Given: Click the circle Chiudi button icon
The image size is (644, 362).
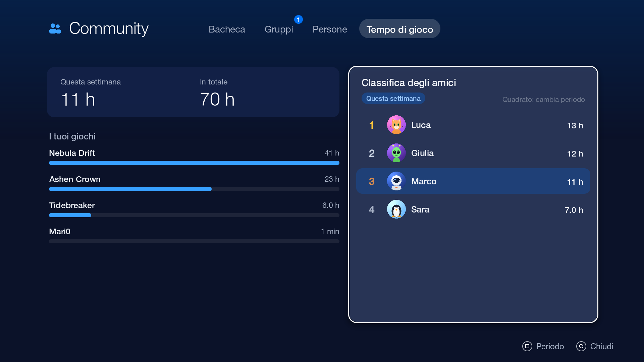Looking at the screenshot, I should [581, 346].
